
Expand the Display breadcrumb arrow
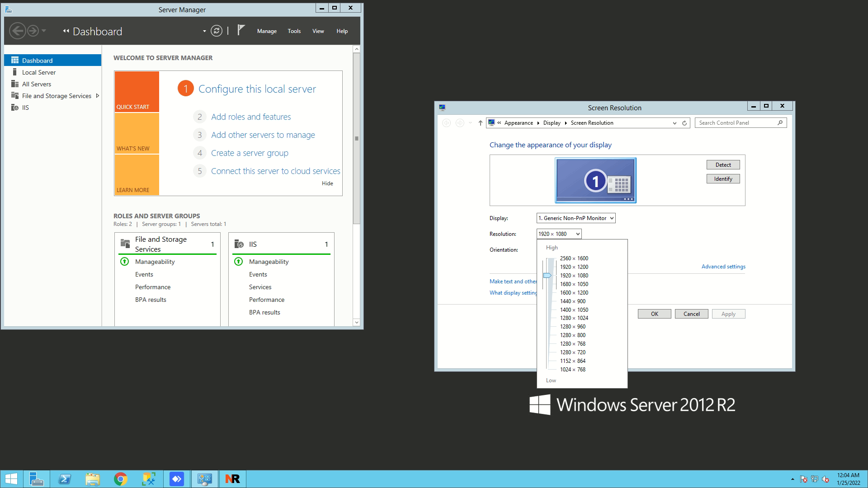click(566, 123)
